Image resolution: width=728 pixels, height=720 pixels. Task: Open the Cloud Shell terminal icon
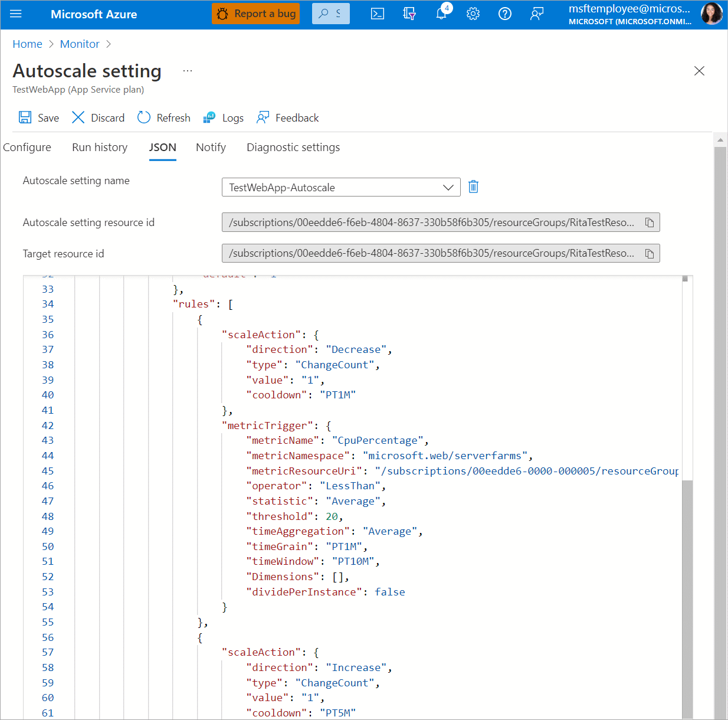point(378,14)
